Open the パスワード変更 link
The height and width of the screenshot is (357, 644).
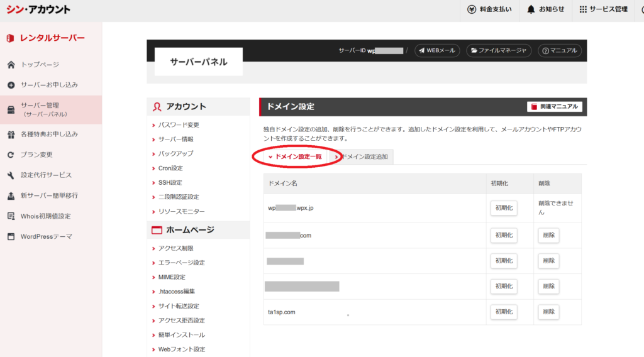[x=179, y=125]
